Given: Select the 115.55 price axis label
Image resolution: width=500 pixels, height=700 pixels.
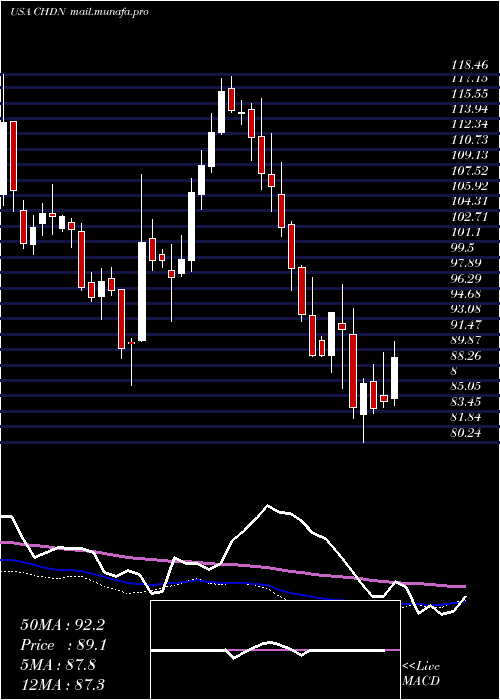Looking at the screenshot, I should [469, 94].
